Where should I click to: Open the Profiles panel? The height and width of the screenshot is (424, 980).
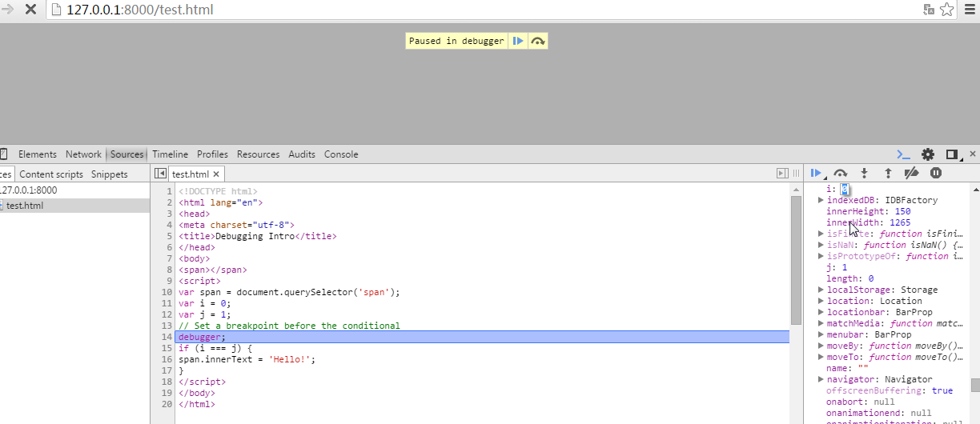(x=212, y=154)
